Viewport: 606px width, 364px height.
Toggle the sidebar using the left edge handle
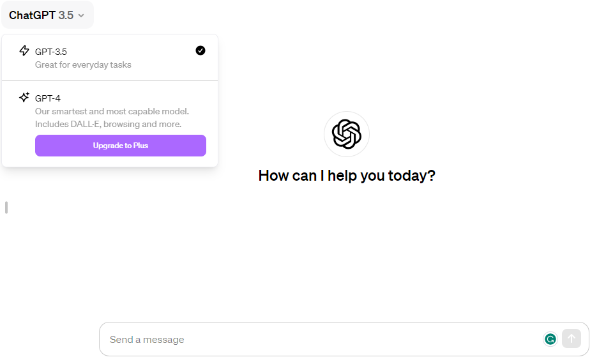[6, 208]
